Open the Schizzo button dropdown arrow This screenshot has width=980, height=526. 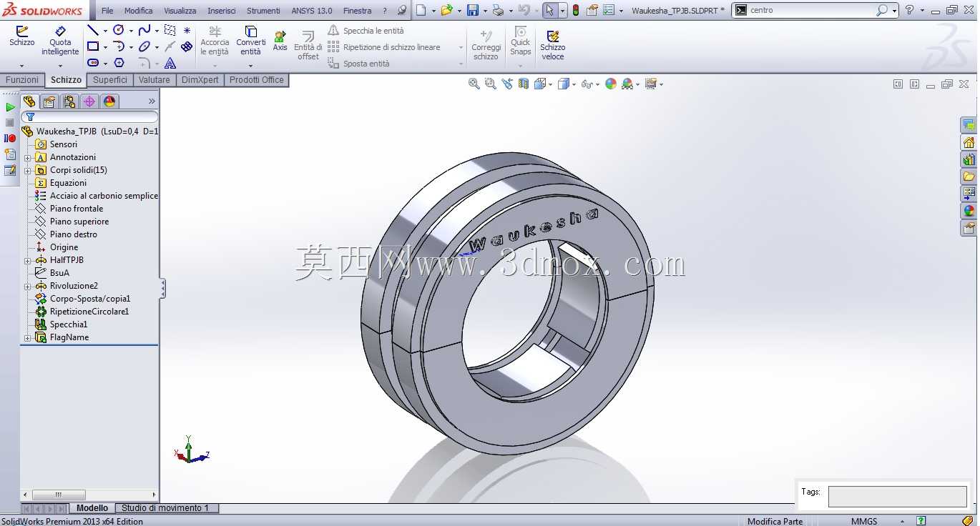(x=21, y=66)
